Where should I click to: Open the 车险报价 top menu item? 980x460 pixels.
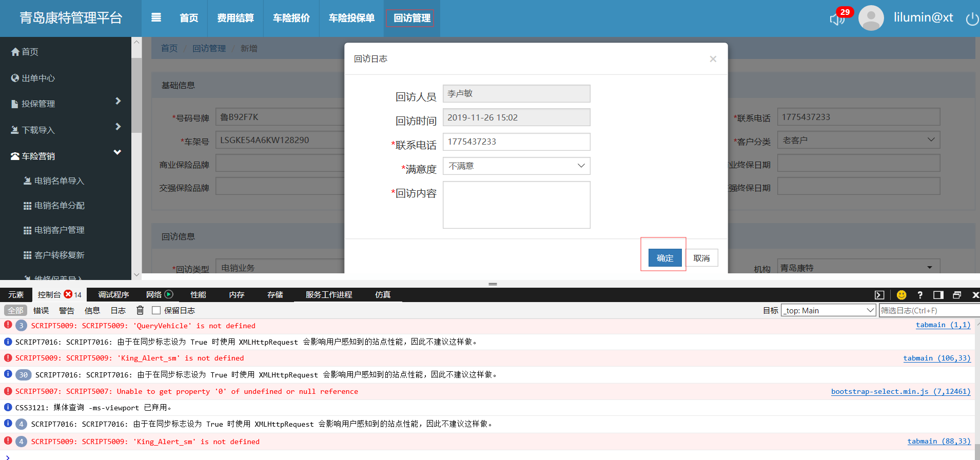coord(291,18)
